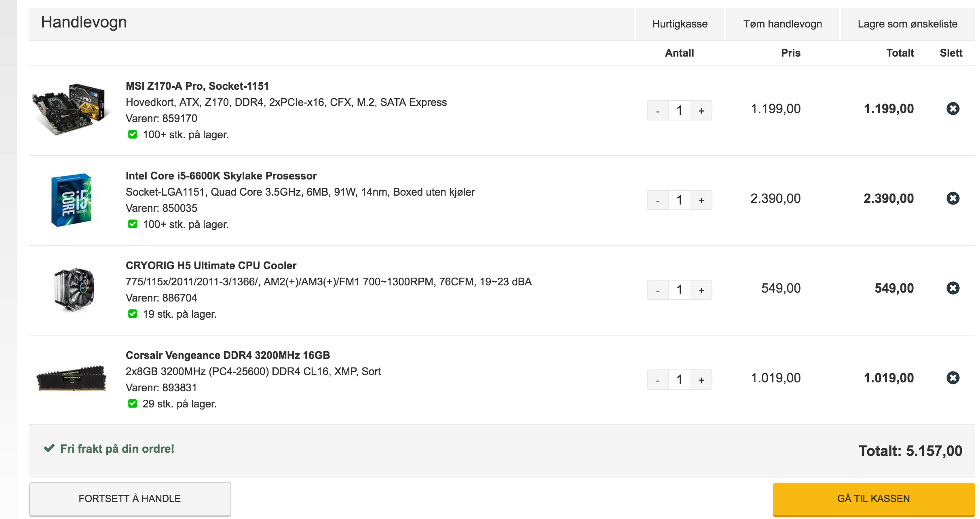980x519 pixels.
Task: Click bold total 2.390,00 for Intel CPU
Action: 889,198
